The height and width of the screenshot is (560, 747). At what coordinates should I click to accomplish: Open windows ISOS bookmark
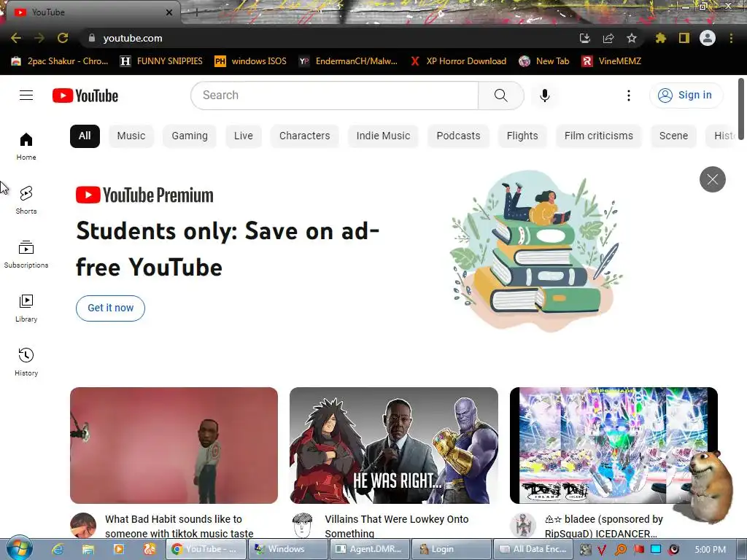tap(251, 61)
